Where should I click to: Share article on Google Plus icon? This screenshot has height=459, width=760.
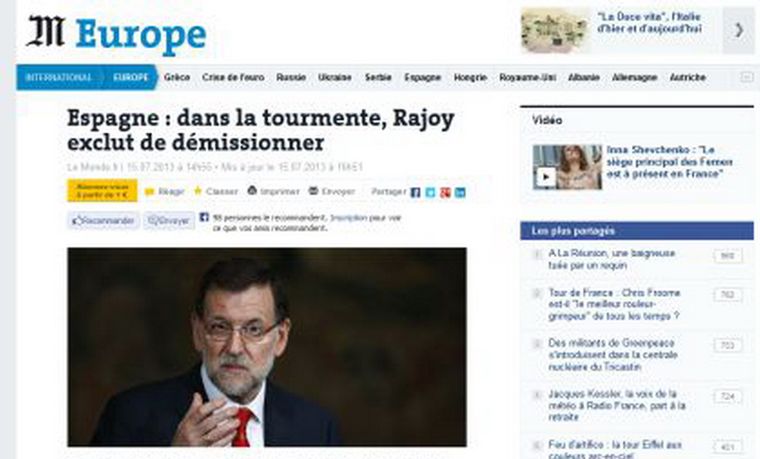445,192
